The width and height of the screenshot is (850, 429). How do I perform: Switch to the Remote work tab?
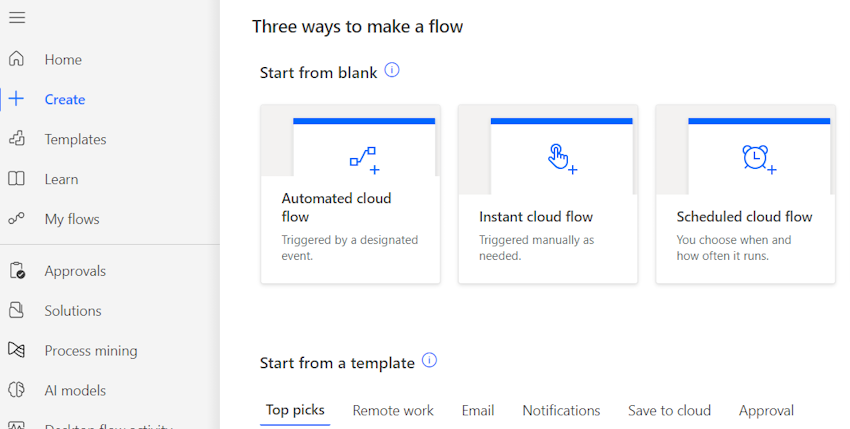click(x=393, y=411)
